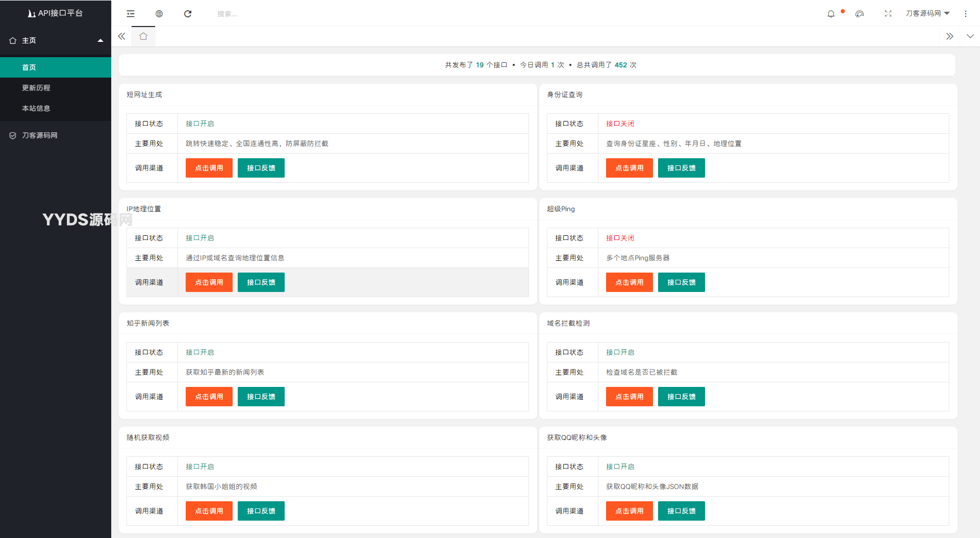Toggle fullscreen mode icon
Image resolution: width=980 pixels, height=538 pixels.
point(888,14)
